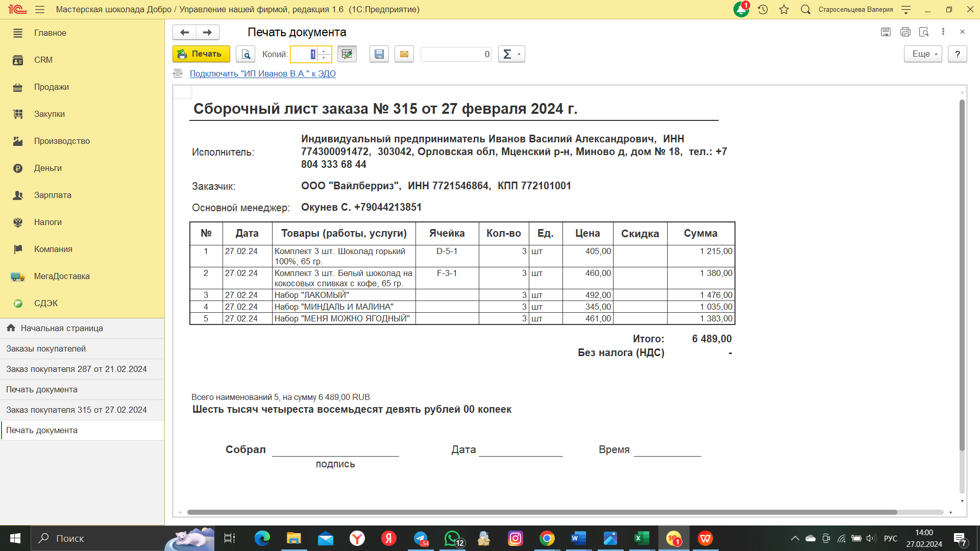
Task: Open notifications bell icon
Action: coord(741,9)
